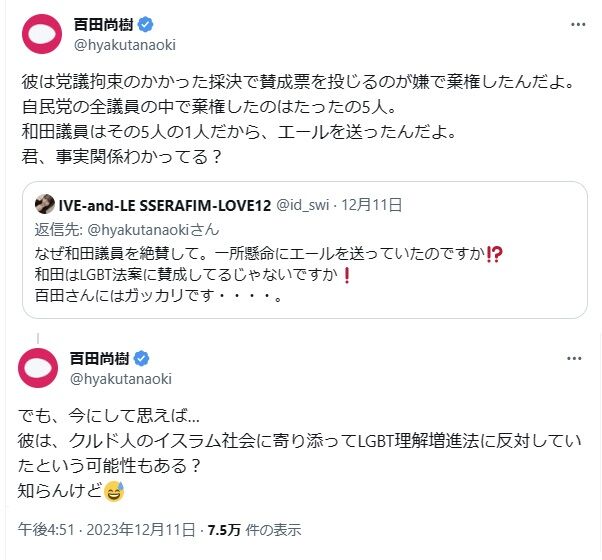
Task: Open the second tweet's three-dot more menu
Action: coord(574,359)
